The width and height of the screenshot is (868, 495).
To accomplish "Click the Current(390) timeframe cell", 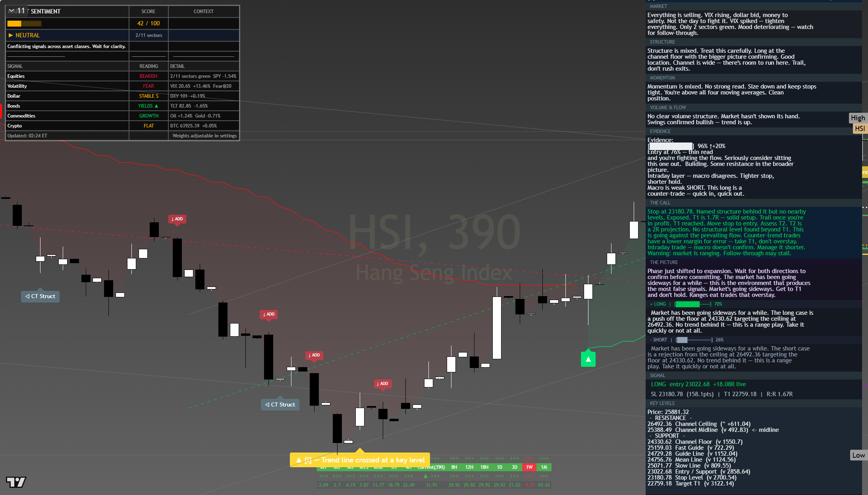I will coord(431,467).
